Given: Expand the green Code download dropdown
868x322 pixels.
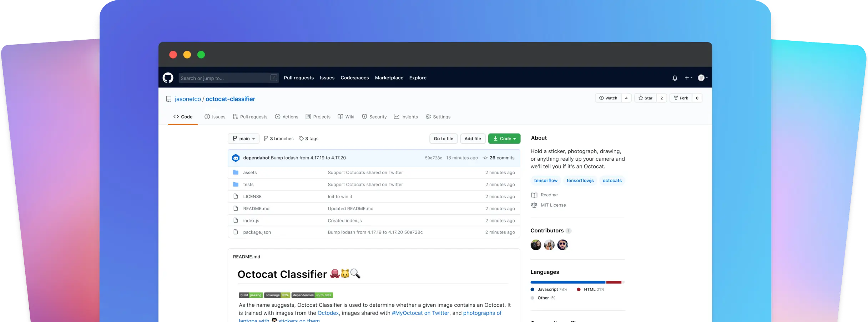Looking at the screenshot, I should (x=504, y=139).
